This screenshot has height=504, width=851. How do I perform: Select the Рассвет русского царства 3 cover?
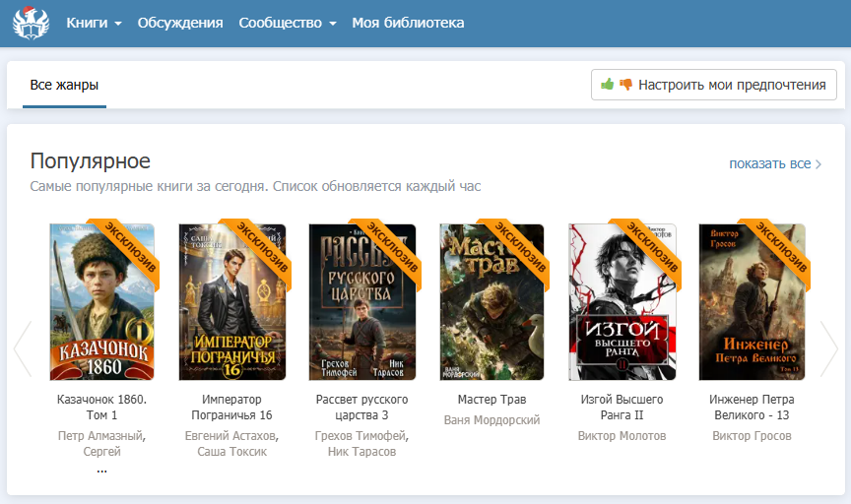tap(361, 302)
